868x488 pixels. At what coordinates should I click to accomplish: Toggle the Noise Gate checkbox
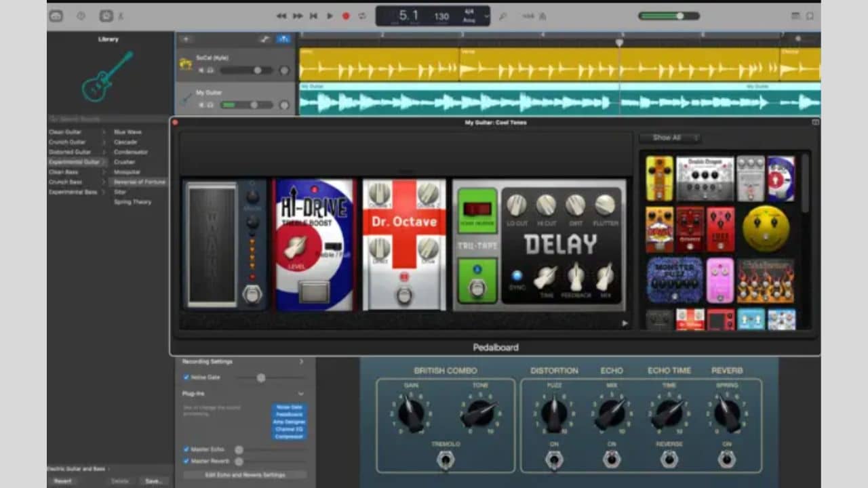pyautogui.click(x=186, y=378)
